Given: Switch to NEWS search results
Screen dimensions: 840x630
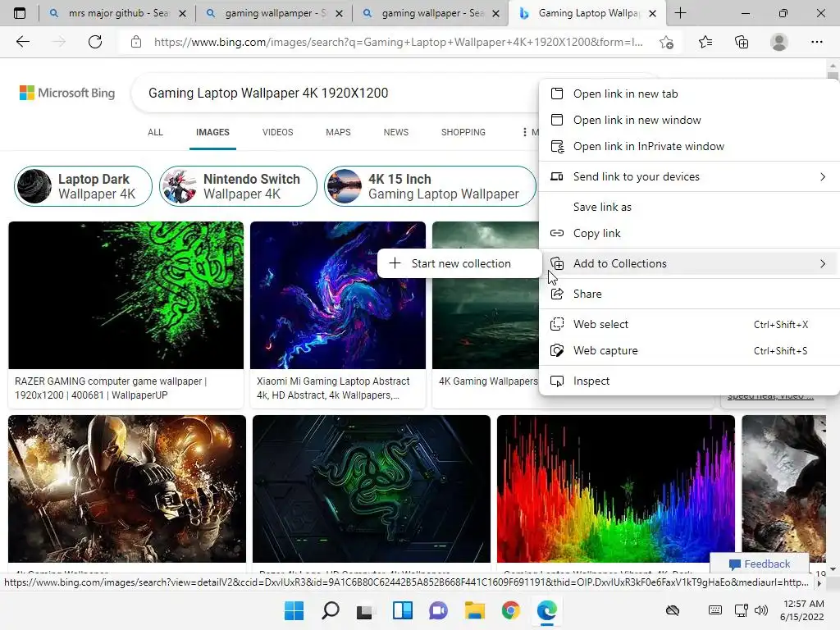Looking at the screenshot, I should [396, 132].
